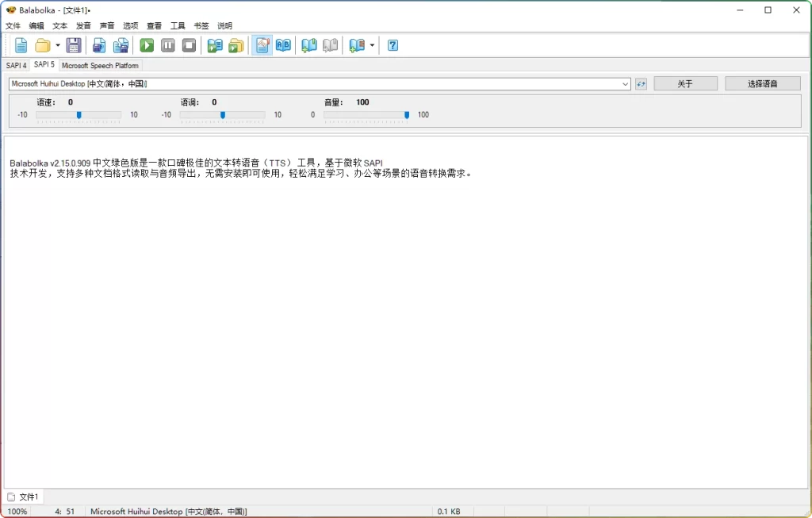The width and height of the screenshot is (812, 518).
Task: Toggle the text highlighting icon on the toolbar
Action: (x=262, y=45)
